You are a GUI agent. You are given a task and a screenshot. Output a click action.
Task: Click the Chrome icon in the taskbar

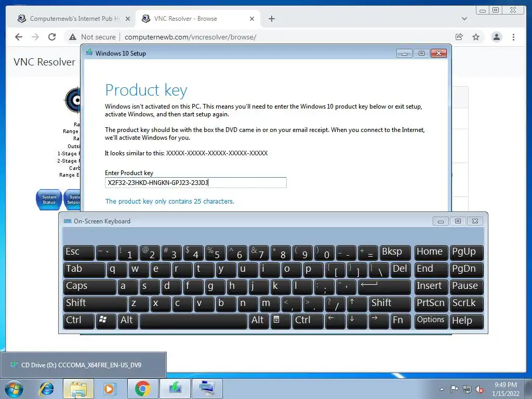point(142,389)
